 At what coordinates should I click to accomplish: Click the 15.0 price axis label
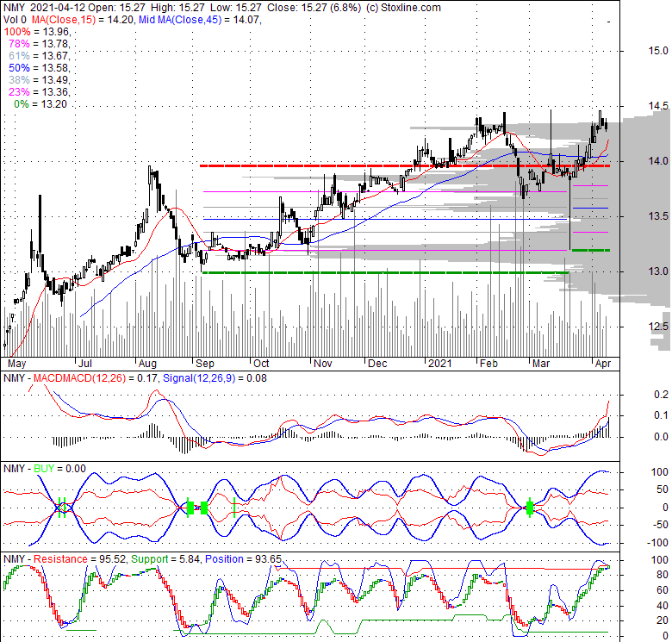coord(658,51)
